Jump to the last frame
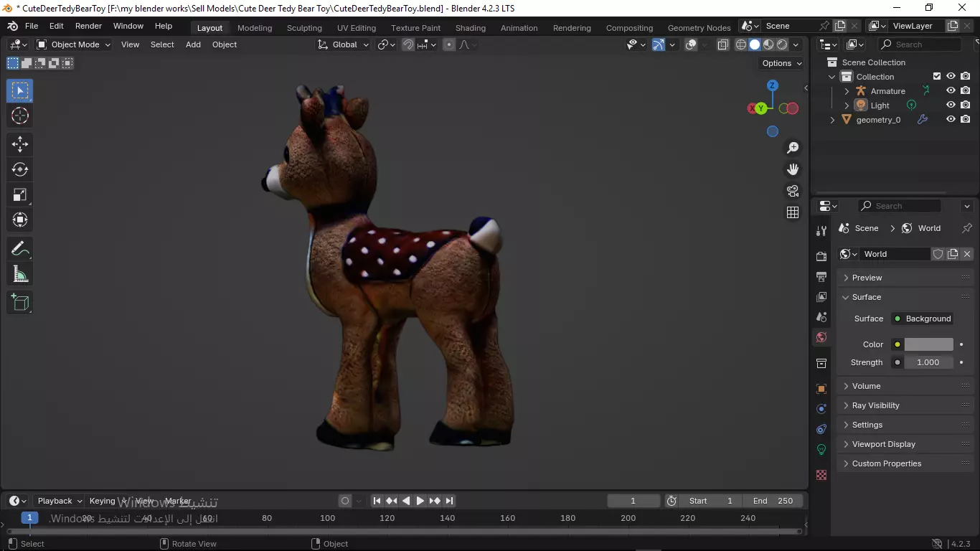980x551 pixels. point(449,501)
